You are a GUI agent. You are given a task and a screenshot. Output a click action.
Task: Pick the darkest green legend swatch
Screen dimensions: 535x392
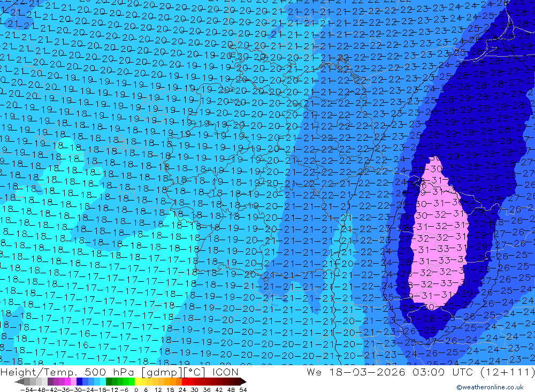click(x=109, y=381)
